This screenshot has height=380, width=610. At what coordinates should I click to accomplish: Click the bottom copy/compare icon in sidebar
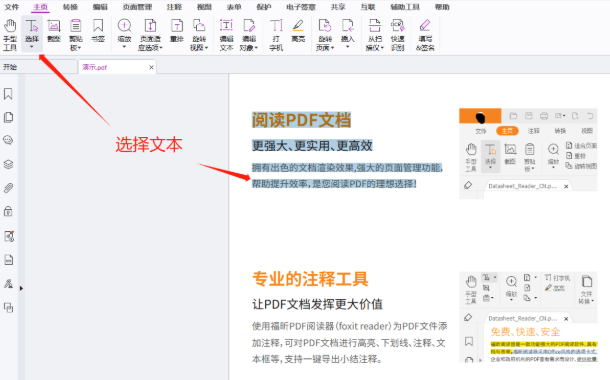(8, 308)
